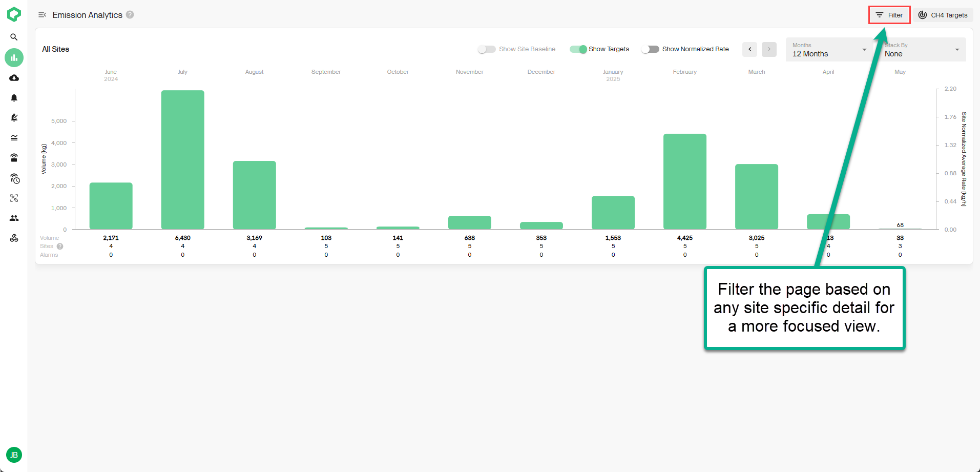Click the Filter button

[x=889, y=15]
